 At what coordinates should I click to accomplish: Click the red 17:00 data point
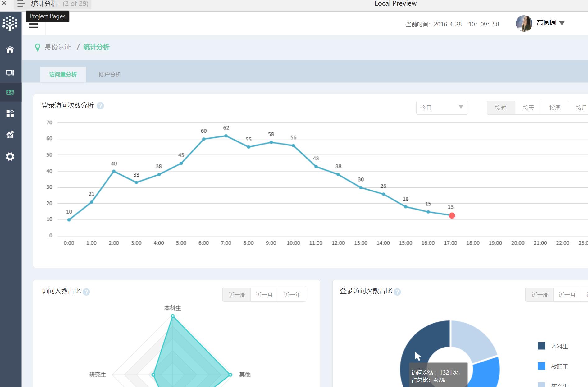452,215
